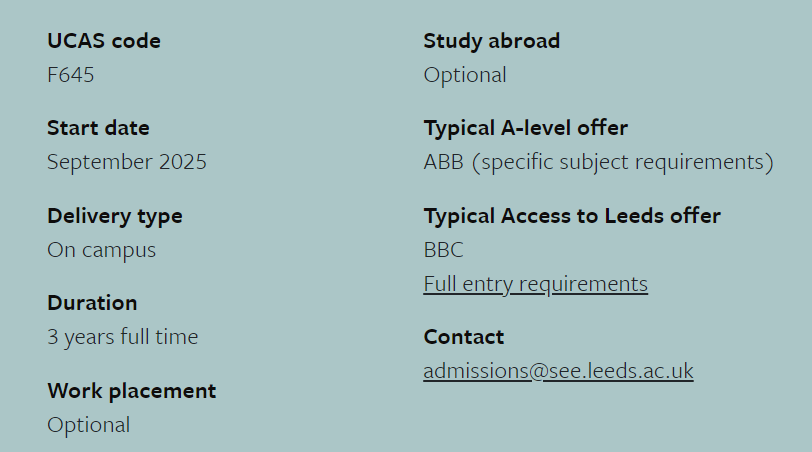This screenshot has height=452, width=812.
Task: Select the Duration heading
Action: pyautogui.click(x=92, y=303)
